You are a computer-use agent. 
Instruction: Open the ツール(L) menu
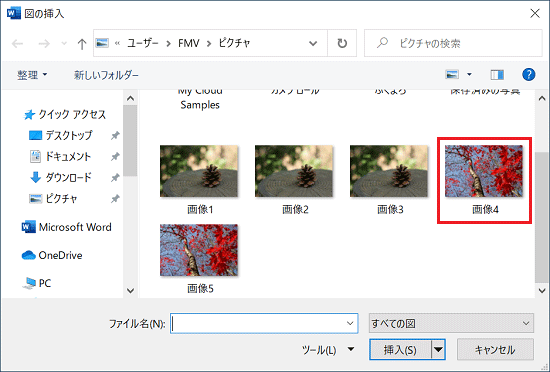point(328,350)
